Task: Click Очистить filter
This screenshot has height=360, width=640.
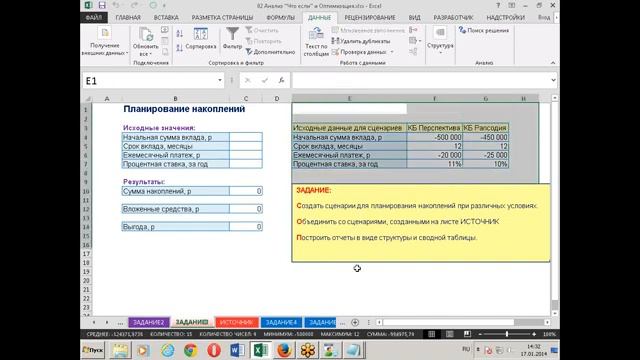Action: point(262,30)
